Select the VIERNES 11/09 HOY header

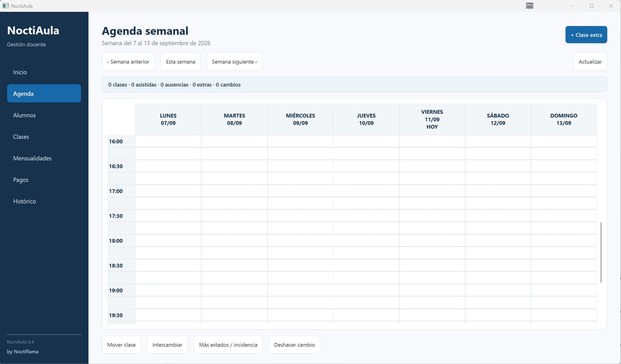click(432, 119)
